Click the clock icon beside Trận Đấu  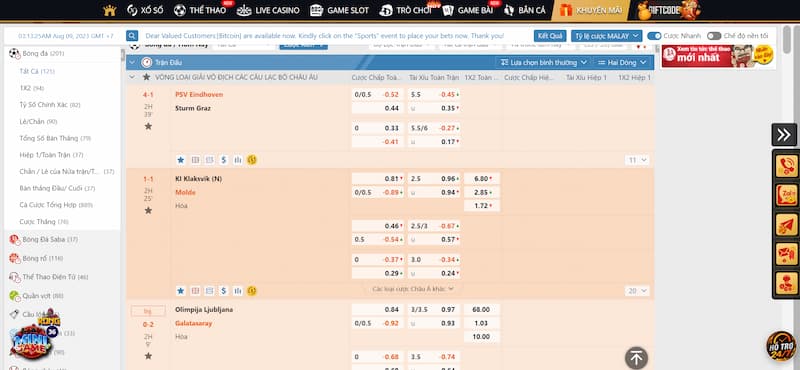coord(147,62)
